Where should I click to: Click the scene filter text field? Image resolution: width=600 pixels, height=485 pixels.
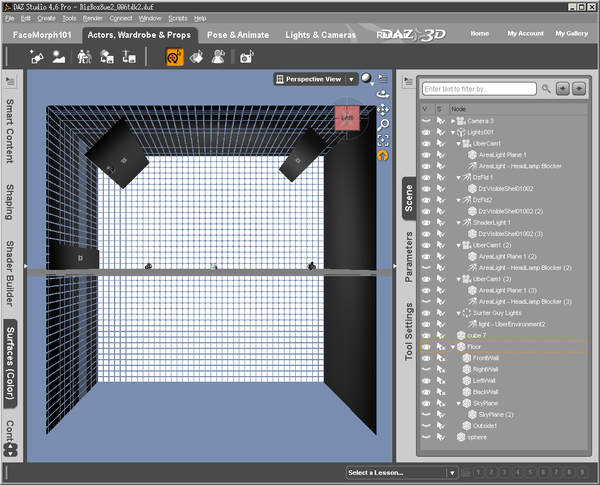pos(479,89)
